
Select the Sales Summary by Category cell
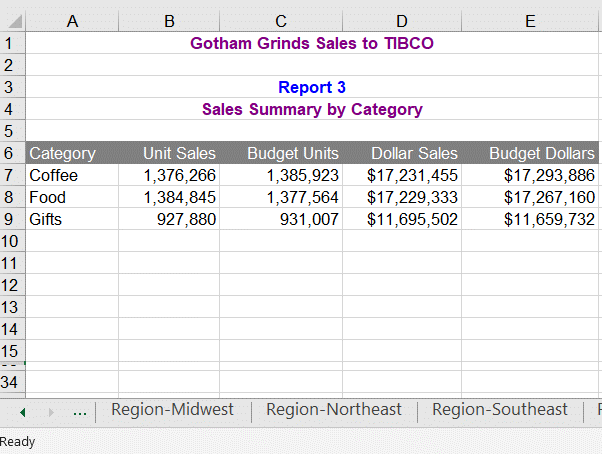click(x=311, y=109)
